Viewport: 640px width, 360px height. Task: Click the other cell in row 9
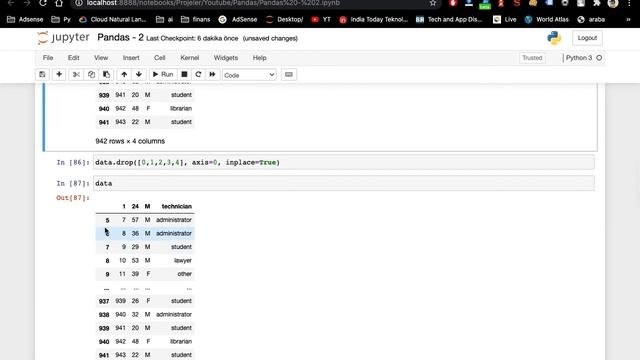click(184, 274)
